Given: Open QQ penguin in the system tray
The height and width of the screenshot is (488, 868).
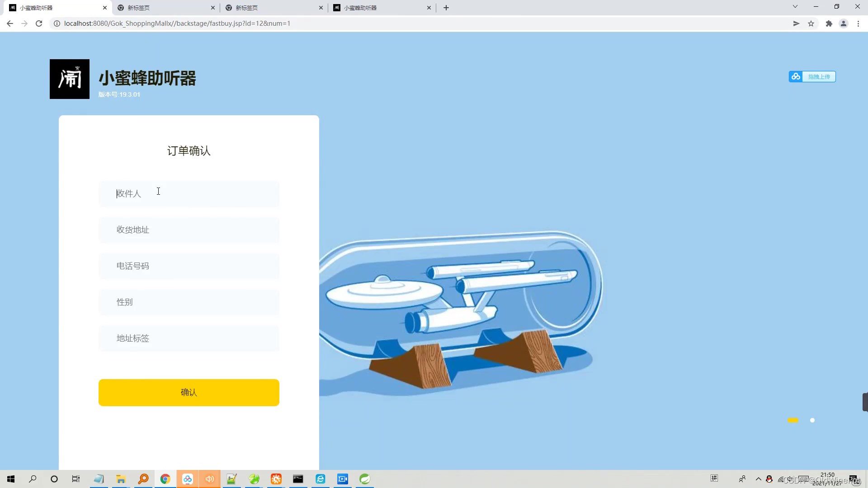Looking at the screenshot, I should click(x=769, y=479).
